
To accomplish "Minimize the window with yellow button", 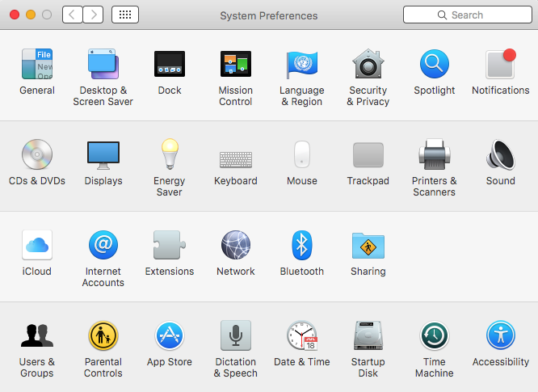I will [x=31, y=15].
